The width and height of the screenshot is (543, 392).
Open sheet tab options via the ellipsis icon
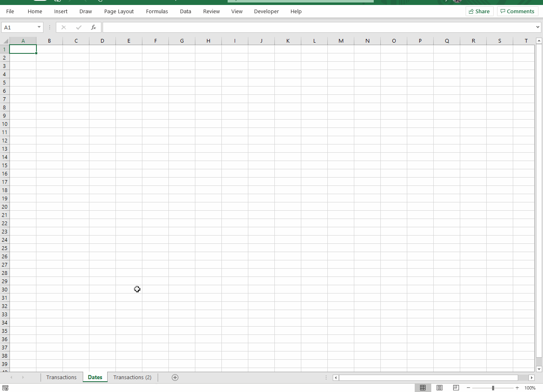tap(326, 377)
